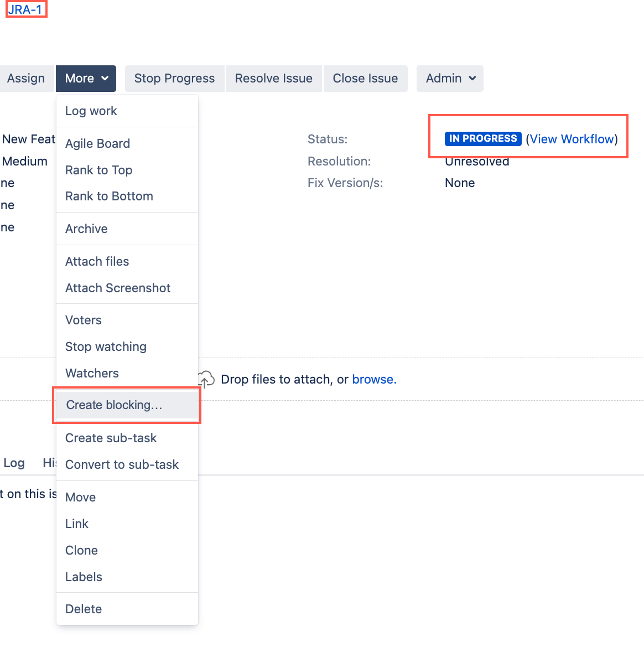Select Rank to Bottom
The width and height of the screenshot is (644, 652).
(x=127, y=196)
